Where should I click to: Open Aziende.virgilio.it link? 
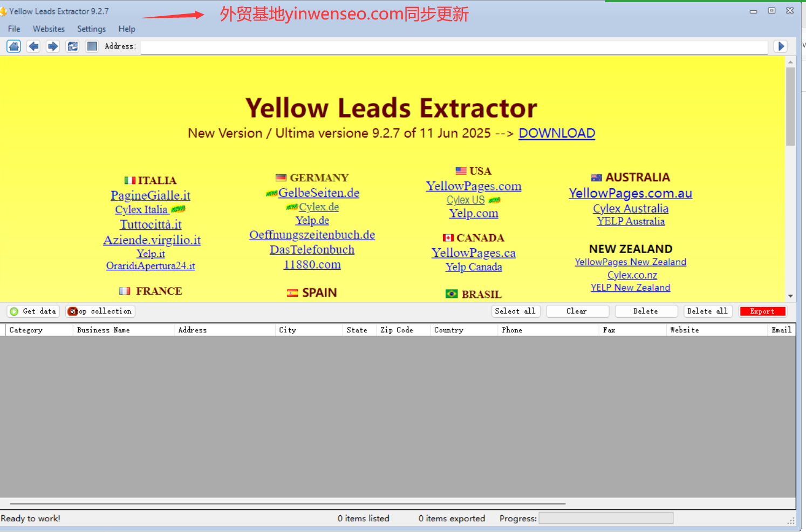152,240
